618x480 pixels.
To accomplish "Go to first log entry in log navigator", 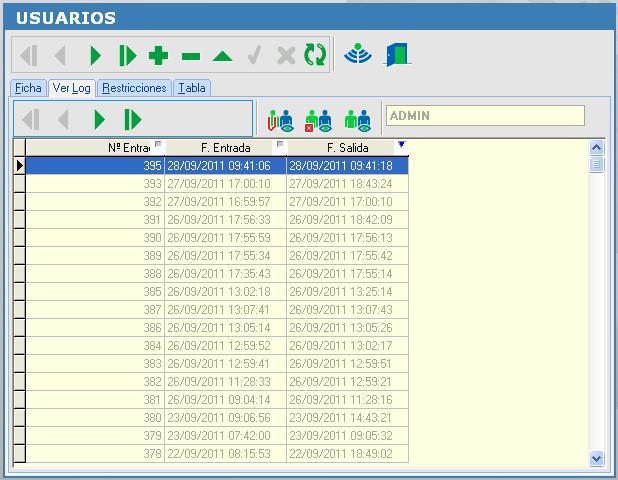I will click(31, 119).
